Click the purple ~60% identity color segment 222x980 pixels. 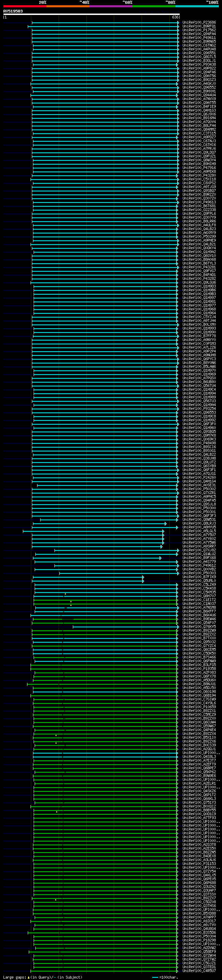111,6
